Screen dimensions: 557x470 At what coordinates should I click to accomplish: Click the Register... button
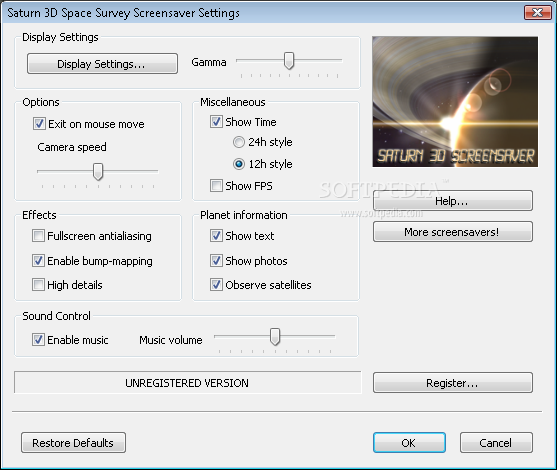pyautogui.click(x=453, y=383)
